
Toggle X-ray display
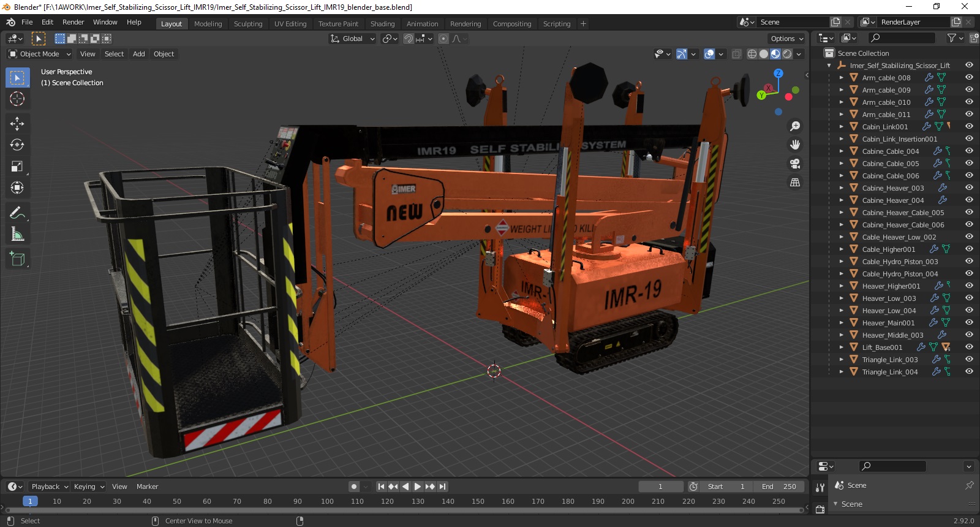click(x=737, y=54)
